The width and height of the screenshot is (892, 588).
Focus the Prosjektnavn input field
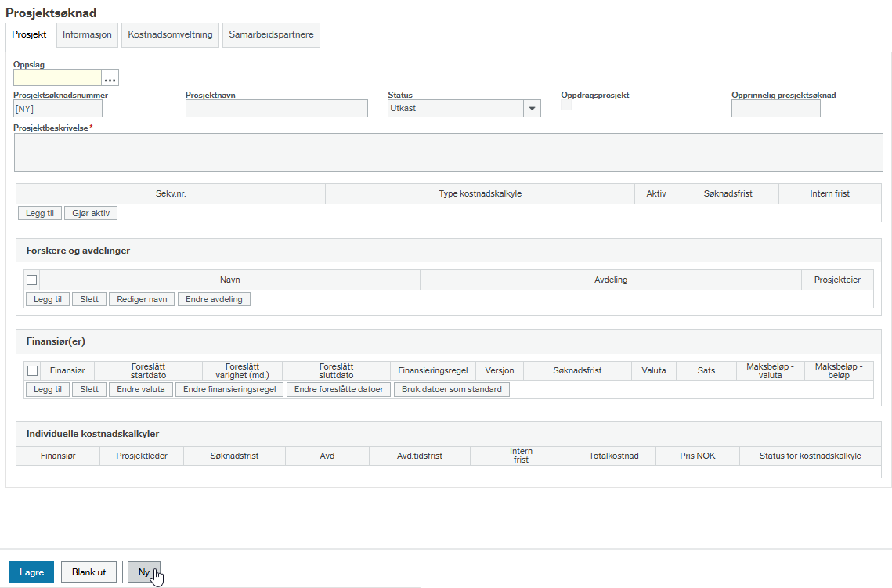click(276, 109)
